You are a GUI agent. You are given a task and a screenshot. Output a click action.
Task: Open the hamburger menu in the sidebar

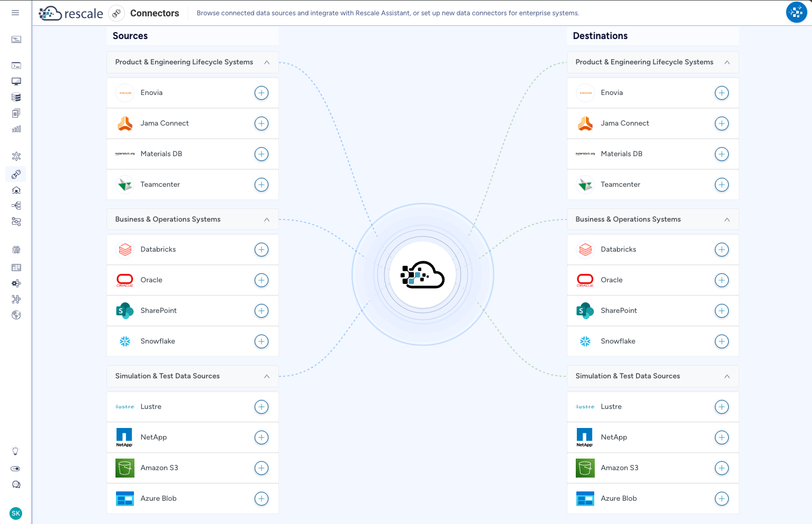click(x=15, y=13)
